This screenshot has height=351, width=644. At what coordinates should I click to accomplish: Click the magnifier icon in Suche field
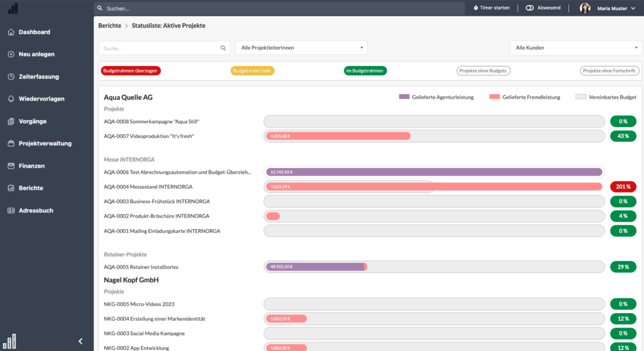pos(223,48)
